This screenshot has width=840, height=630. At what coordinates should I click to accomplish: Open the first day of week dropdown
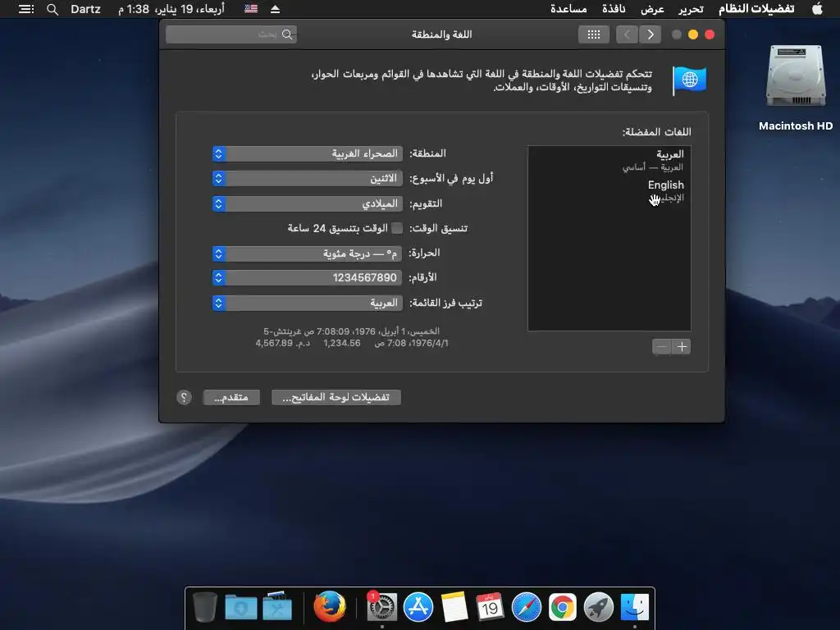pos(308,178)
